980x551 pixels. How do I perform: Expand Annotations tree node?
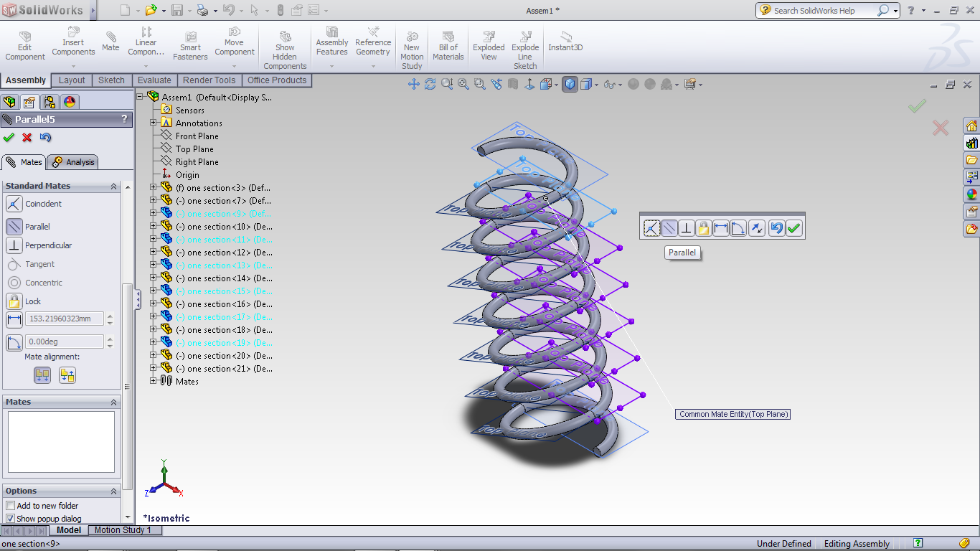click(153, 123)
